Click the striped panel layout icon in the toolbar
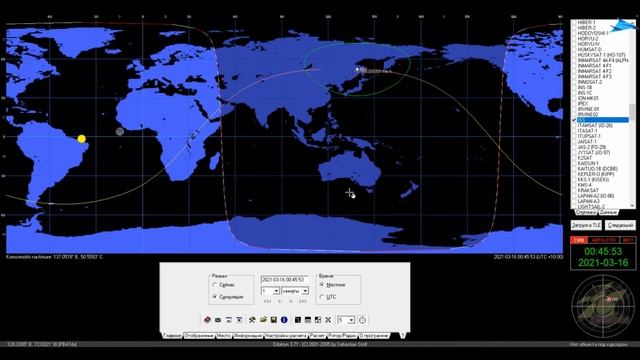640x360 pixels. click(308, 320)
